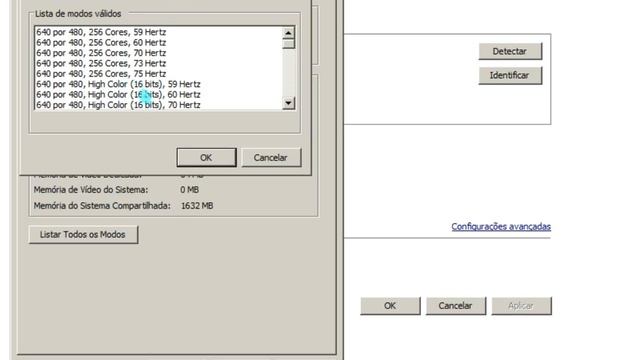Select 640 por 480, 256 Cores, 60 Hertz
Viewport: 640px width, 360px height.
coord(158,42)
